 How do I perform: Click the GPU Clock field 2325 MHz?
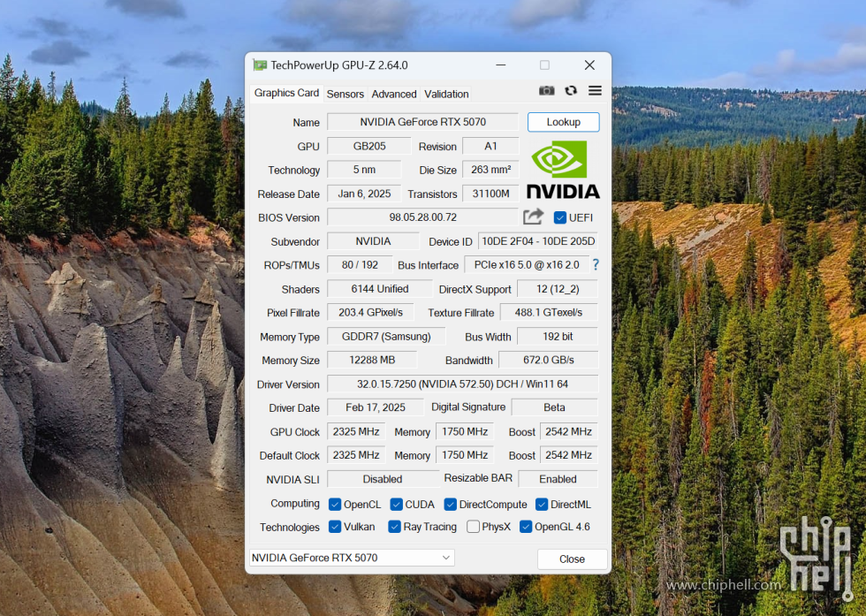point(356,431)
